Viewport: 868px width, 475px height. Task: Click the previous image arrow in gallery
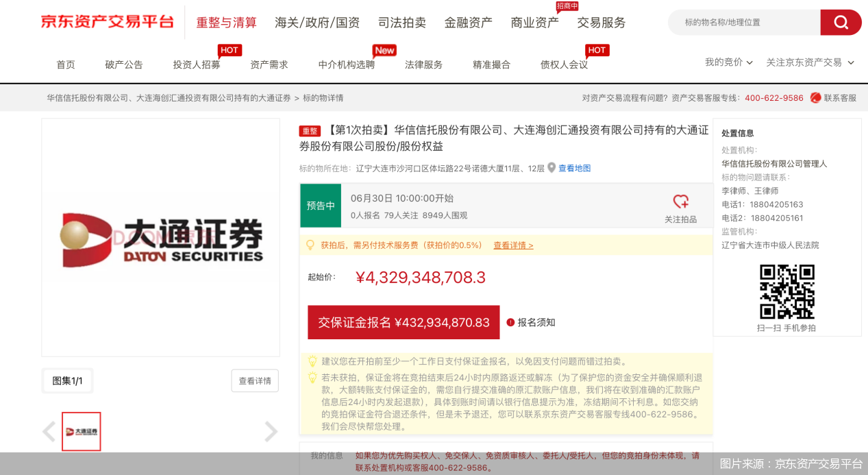pyautogui.click(x=49, y=432)
